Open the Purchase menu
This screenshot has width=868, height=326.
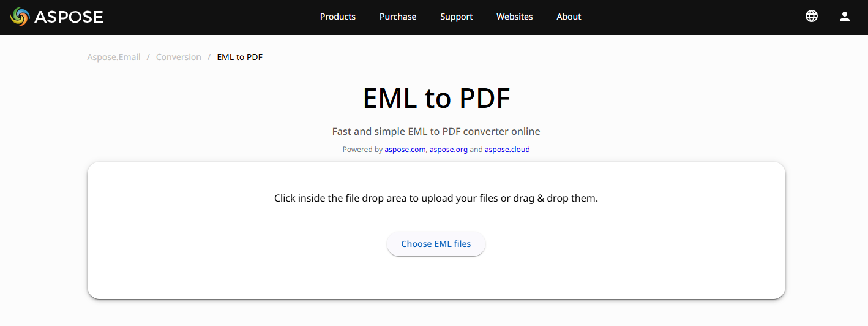[398, 17]
